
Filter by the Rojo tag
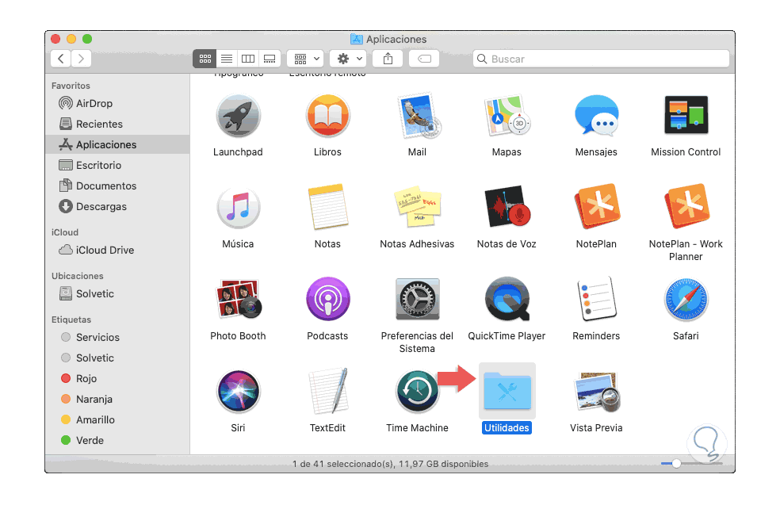(117, 378)
